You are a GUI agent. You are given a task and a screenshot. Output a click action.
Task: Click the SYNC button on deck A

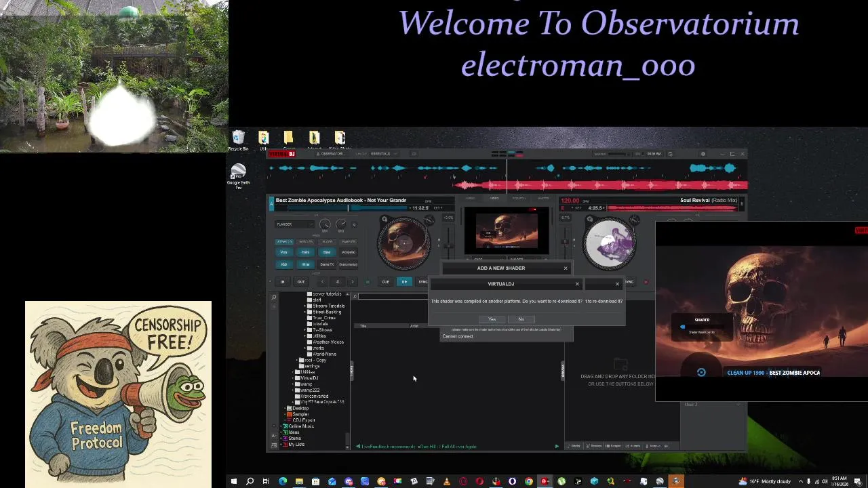(x=423, y=282)
